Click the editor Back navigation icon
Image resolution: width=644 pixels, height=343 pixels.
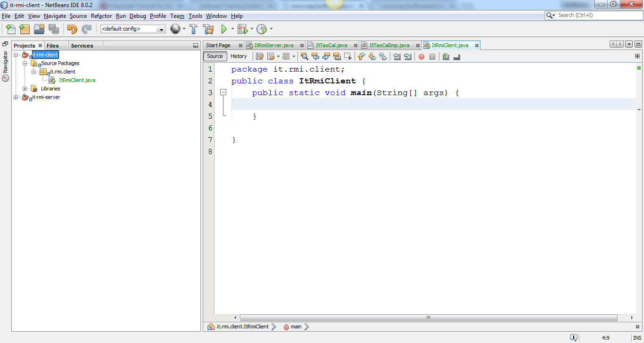(271, 57)
